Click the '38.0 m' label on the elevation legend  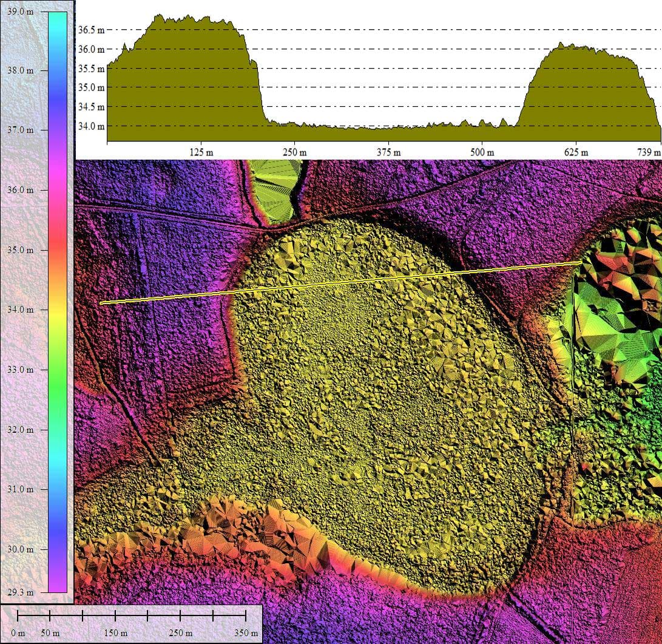(20, 70)
